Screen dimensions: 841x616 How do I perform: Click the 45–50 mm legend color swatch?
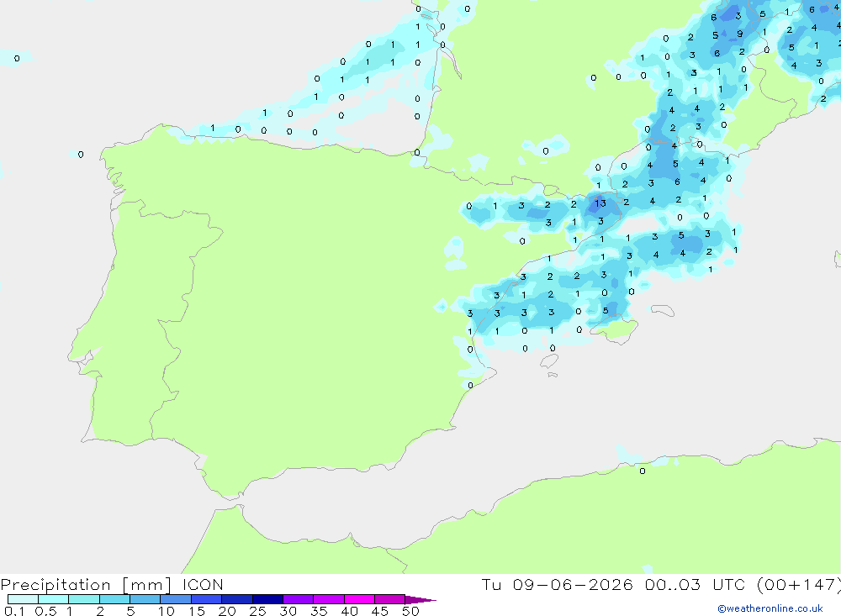tap(390, 599)
